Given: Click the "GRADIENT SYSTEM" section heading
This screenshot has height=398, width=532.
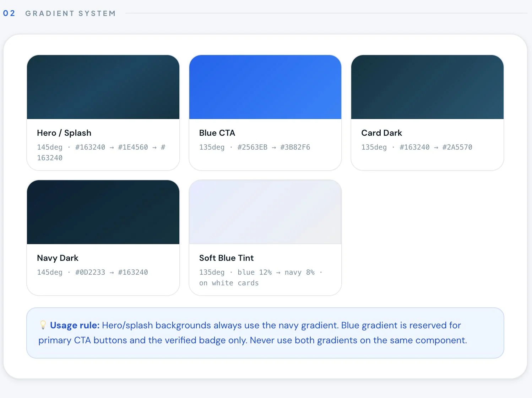Looking at the screenshot, I should (70, 14).
